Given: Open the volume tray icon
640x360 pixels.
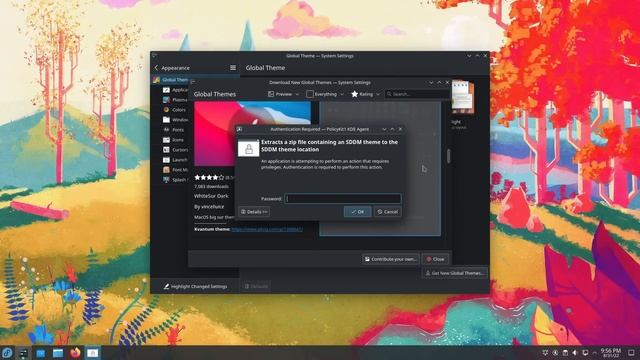Looking at the screenshot, I should click(x=575, y=353).
